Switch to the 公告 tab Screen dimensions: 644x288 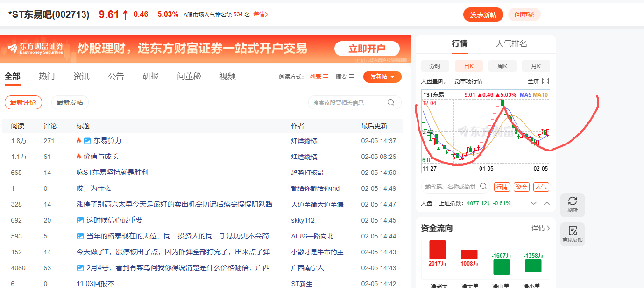click(x=116, y=76)
